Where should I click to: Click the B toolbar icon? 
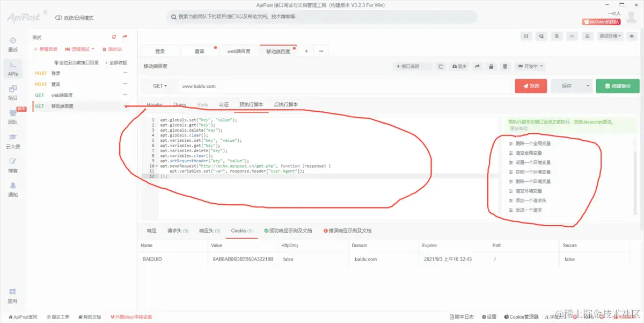(557, 36)
